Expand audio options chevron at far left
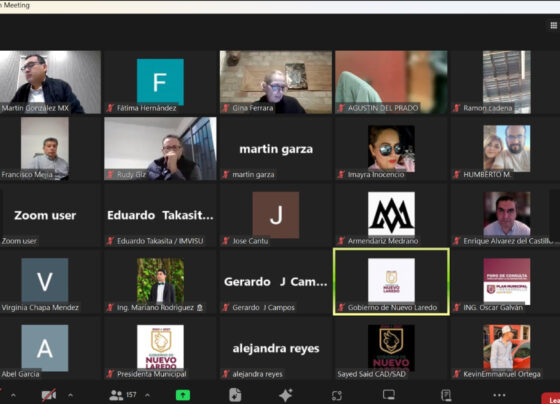The width and height of the screenshot is (560, 404). (x=13, y=395)
